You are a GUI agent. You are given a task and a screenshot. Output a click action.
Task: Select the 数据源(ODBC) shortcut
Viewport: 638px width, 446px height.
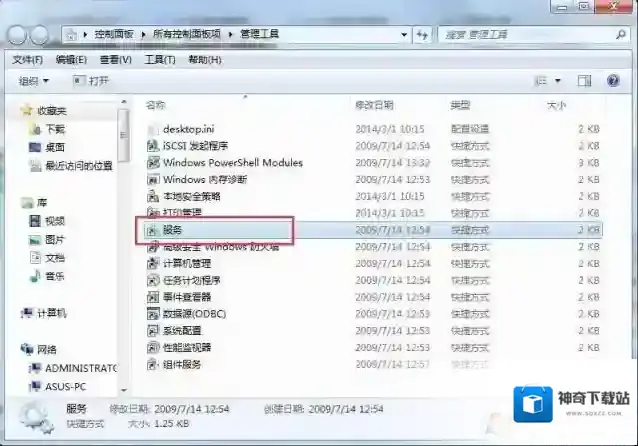(x=191, y=313)
